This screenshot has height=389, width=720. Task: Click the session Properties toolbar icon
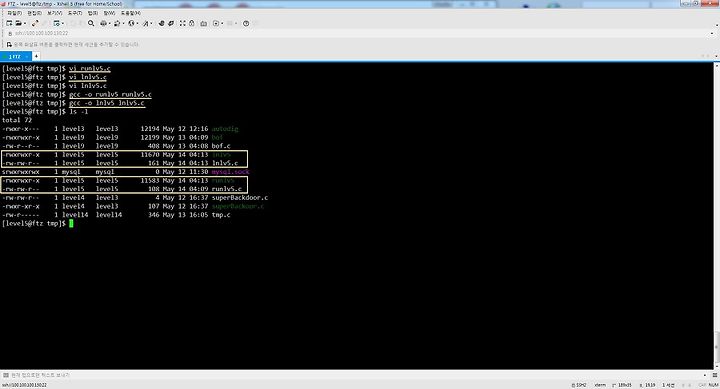(56, 23)
